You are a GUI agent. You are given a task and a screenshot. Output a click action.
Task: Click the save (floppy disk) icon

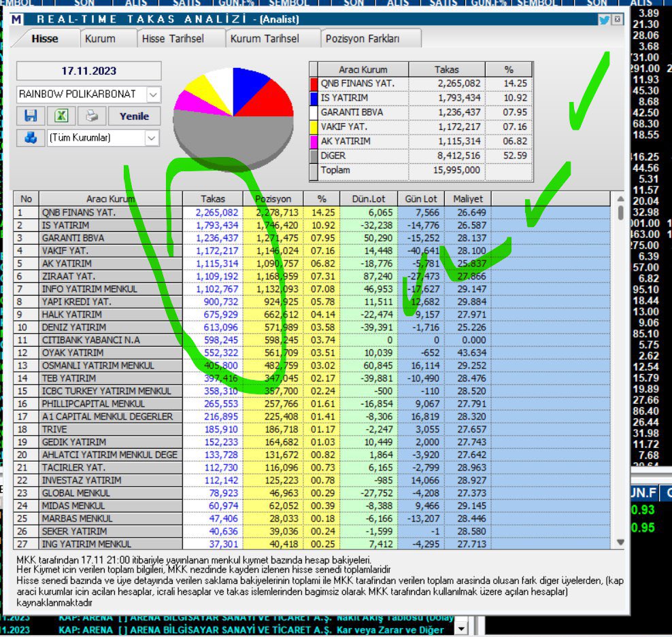click(x=31, y=116)
